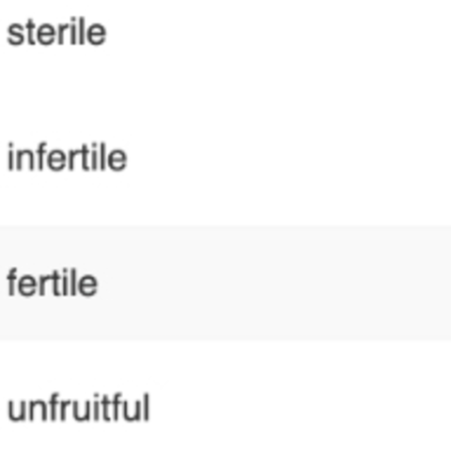451x476 pixels.
Task: Pick the 'unfruitful' list item
Action: tap(225, 408)
